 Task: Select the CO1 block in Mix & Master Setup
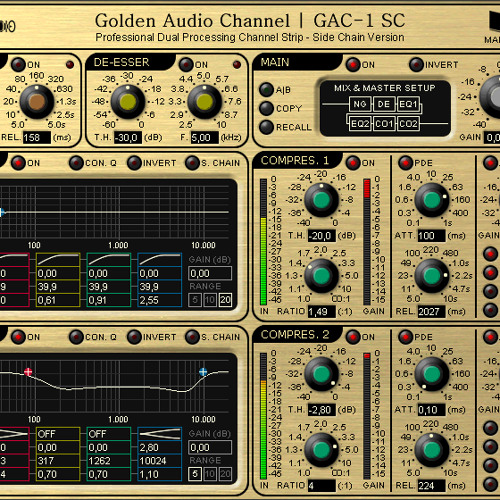(384, 124)
